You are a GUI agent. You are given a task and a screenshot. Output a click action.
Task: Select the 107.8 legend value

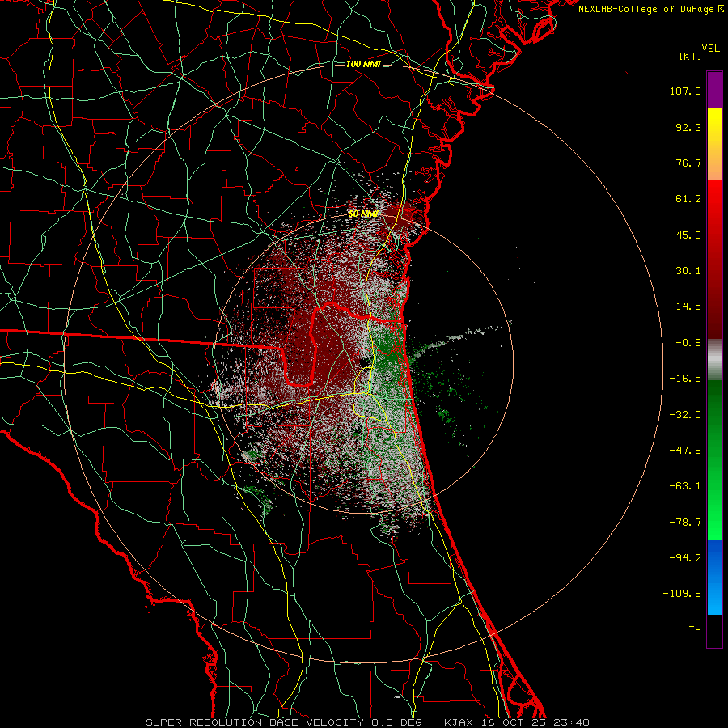click(x=685, y=91)
